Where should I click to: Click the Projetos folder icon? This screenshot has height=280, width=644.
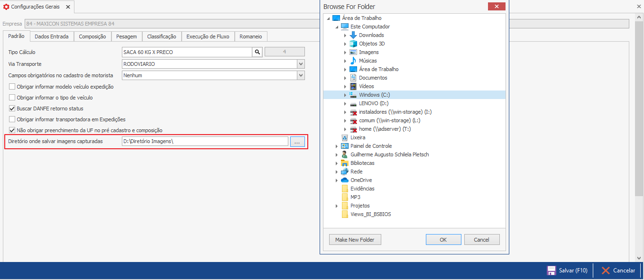(x=345, y=206)
